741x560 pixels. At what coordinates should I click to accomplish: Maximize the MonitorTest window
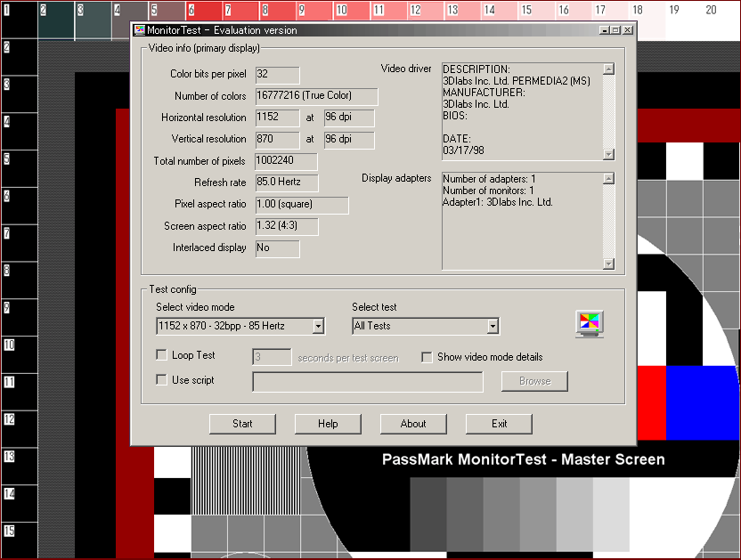coord(615,30)
